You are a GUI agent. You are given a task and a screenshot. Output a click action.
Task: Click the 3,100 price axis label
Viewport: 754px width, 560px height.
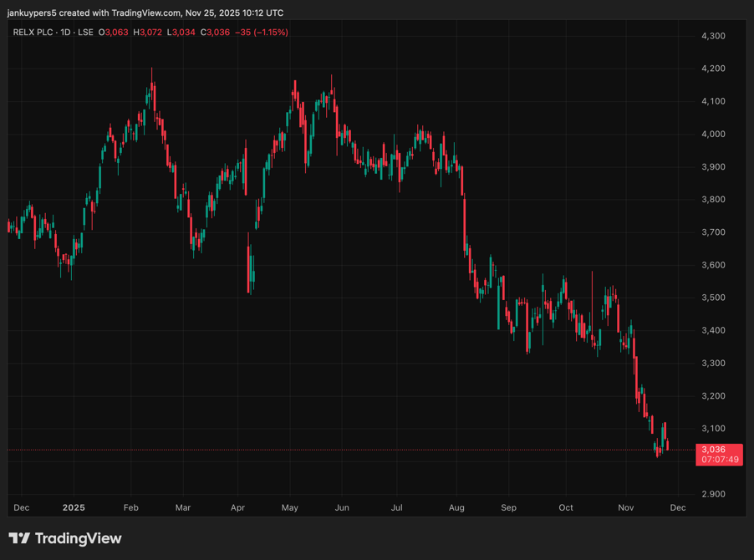tap(713, 429)
